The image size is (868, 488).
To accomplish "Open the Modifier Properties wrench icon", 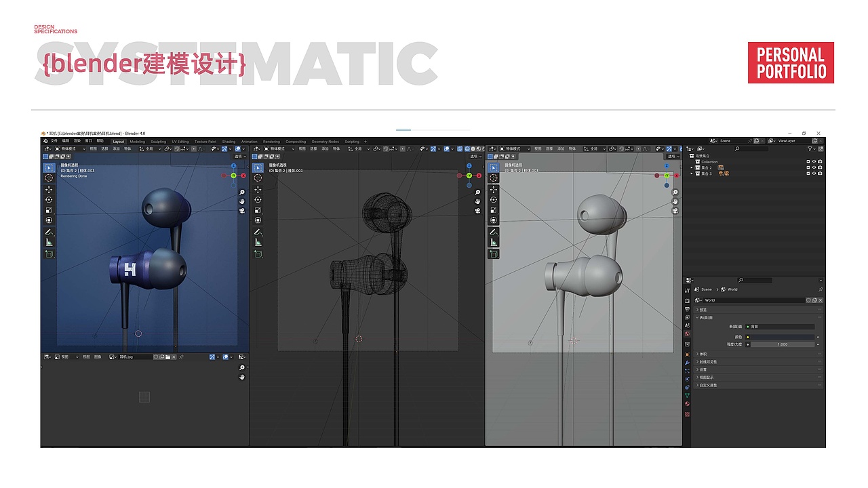I will pos(687,363).
